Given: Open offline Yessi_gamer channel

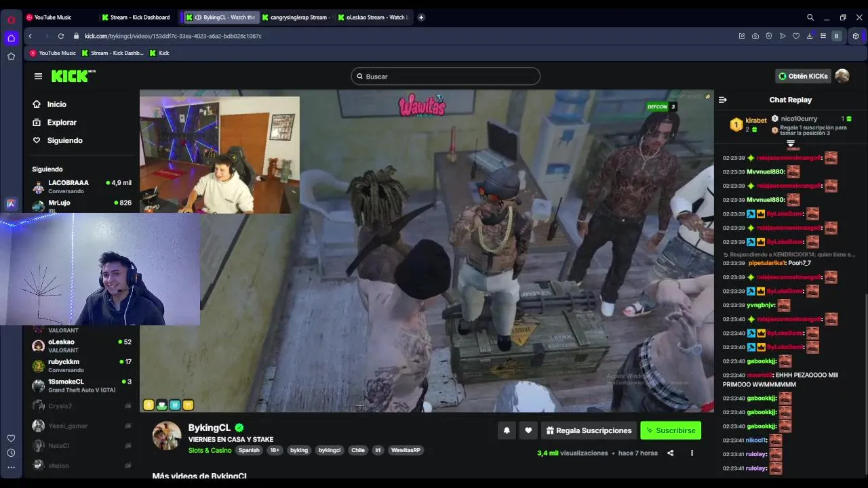Looking at the screenshot, I should pos(81,426).
